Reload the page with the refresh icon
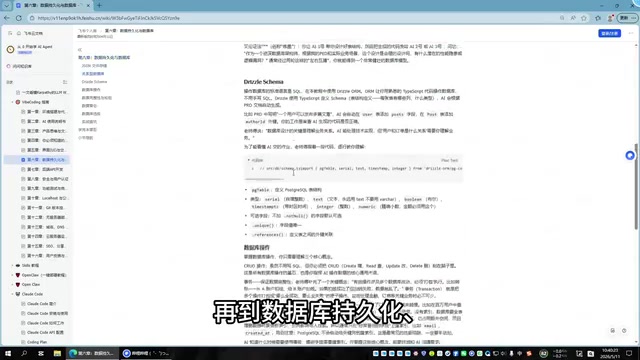This screenshot has width=640, height=360. [19, 18]
